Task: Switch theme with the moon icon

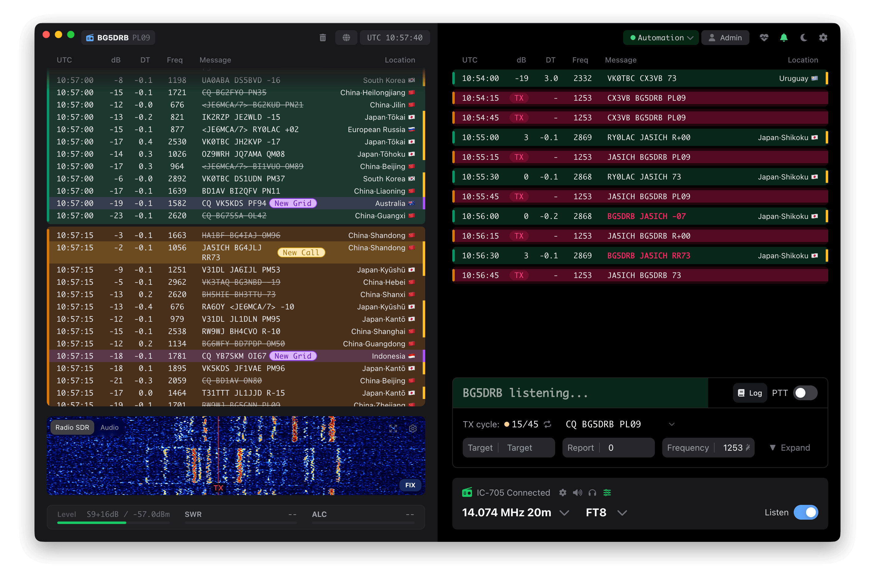Action: [804, 38]
